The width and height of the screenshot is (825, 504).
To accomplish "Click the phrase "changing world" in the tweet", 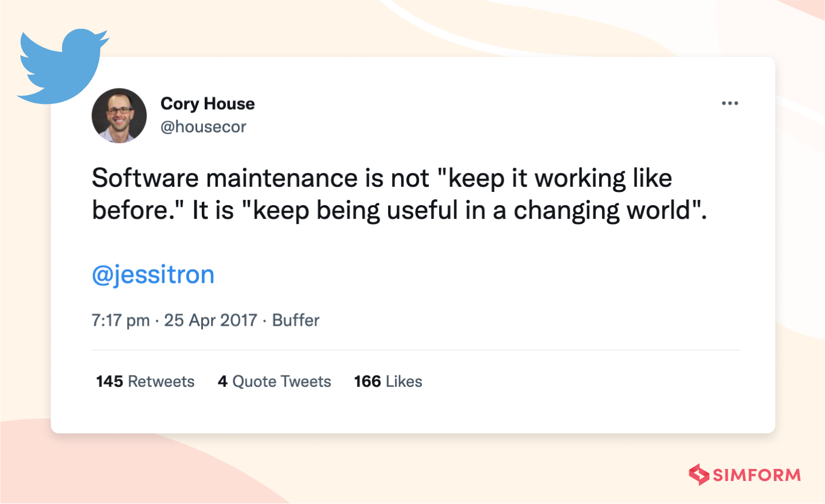I will point(601,210).
